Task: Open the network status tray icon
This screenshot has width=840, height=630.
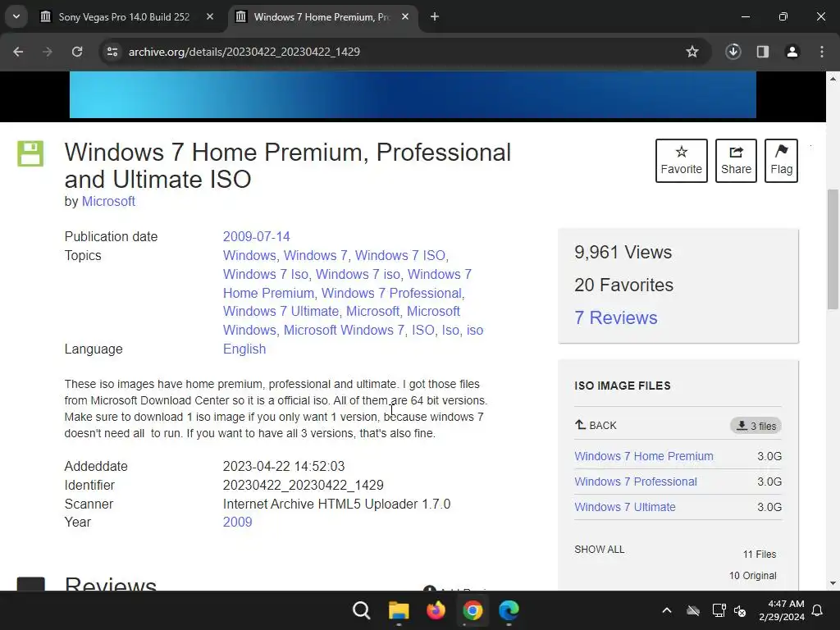Action: coord(719,610)
